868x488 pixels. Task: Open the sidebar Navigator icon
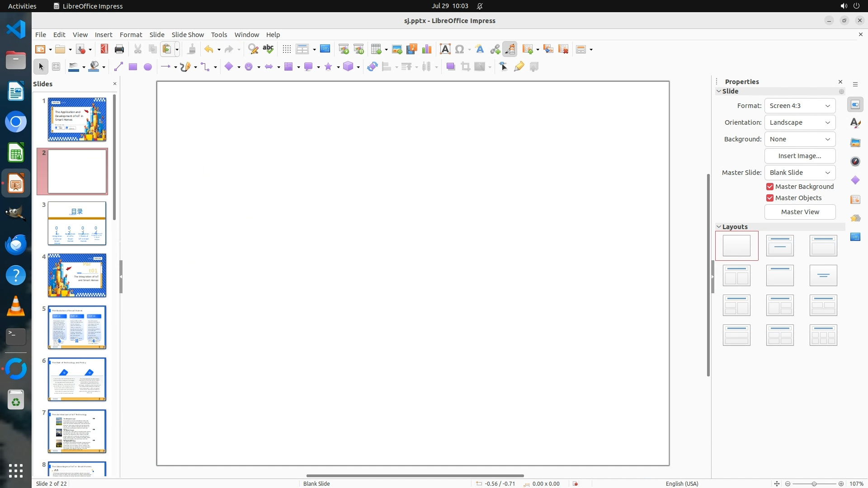855,161
